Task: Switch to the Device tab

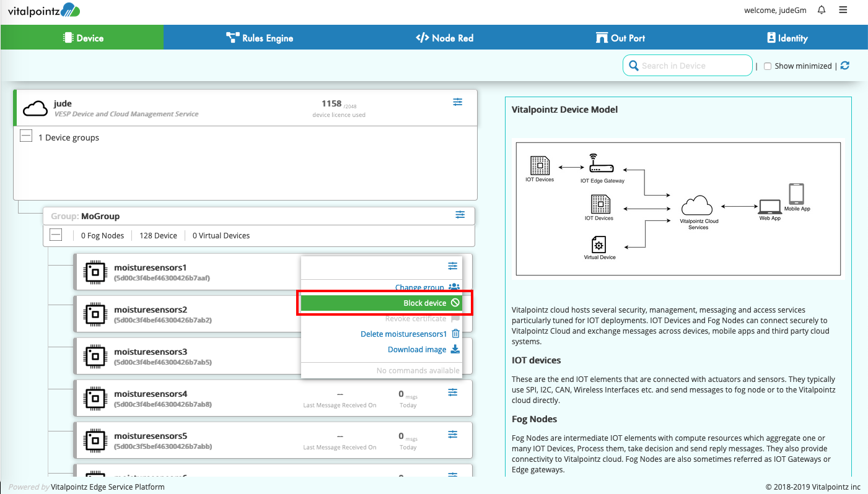Action: tap(82, 37)
